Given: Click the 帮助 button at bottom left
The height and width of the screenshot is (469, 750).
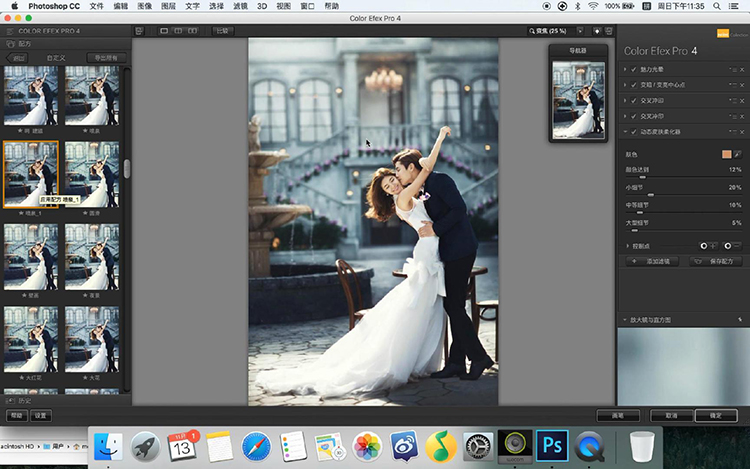Looking at the screenshot, I should coord(17,415).
